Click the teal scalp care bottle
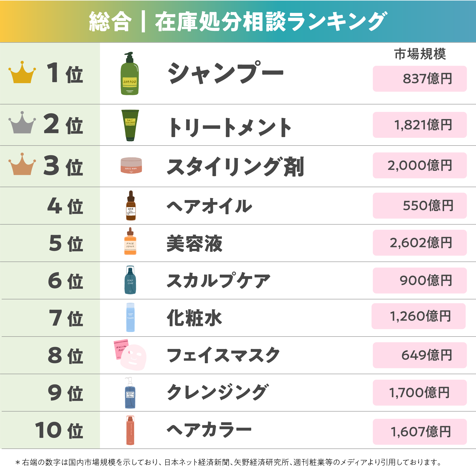This screenshot has width=476, height=476. [x=130, y=280]
